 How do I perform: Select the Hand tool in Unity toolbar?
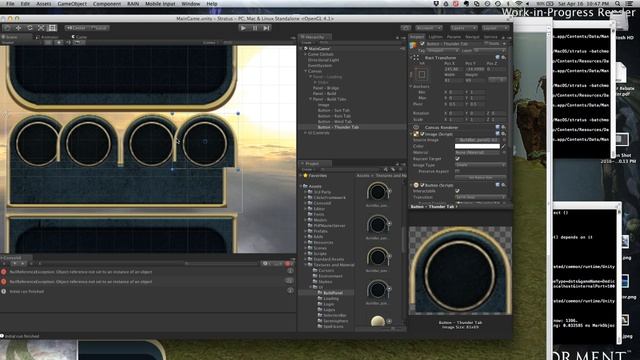[7, 28]
